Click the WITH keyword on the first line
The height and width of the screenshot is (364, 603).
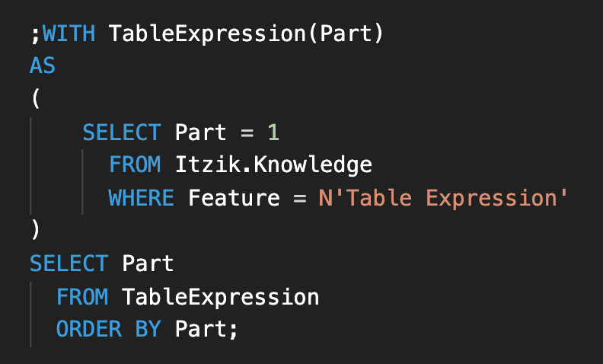[69, 34]
